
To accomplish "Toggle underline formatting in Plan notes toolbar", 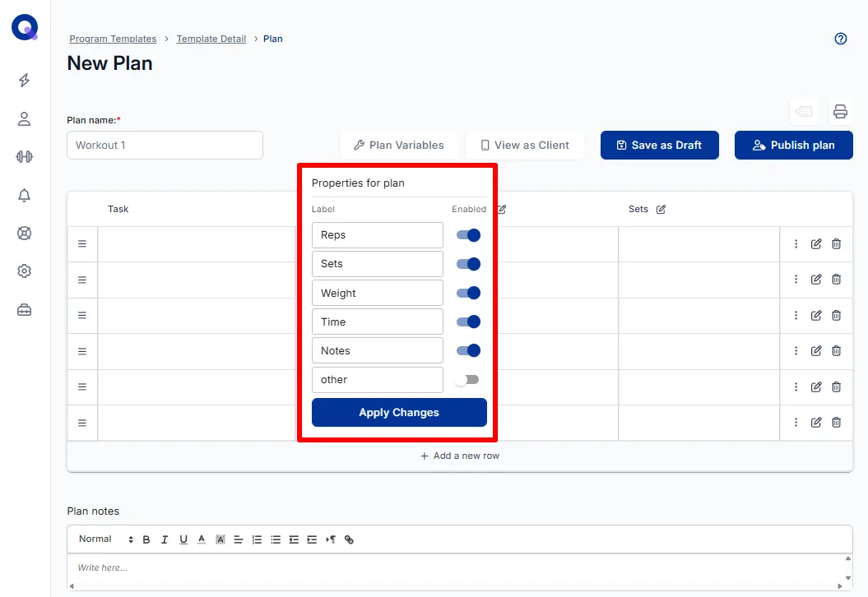I will pyautogui.click(x=183, y=539).
